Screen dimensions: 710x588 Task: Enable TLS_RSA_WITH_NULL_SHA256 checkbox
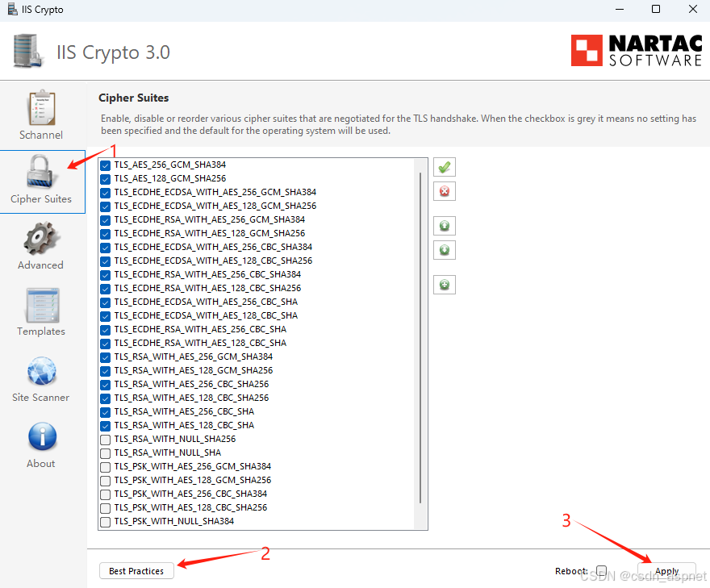106,440
